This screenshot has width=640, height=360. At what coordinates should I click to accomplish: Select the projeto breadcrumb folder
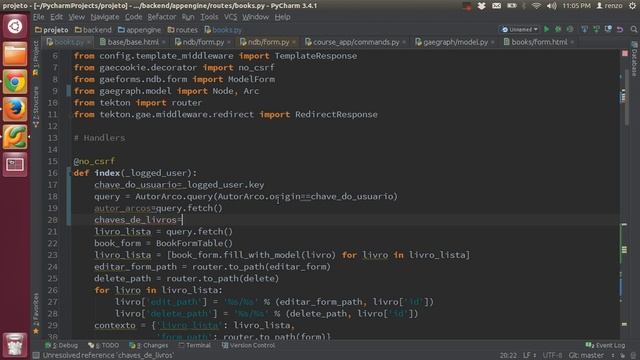pyautogui.click(x=52, y=30)
